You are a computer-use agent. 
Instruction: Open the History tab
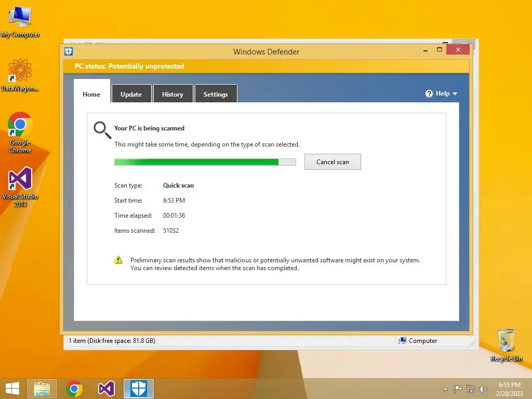[172, 95]
